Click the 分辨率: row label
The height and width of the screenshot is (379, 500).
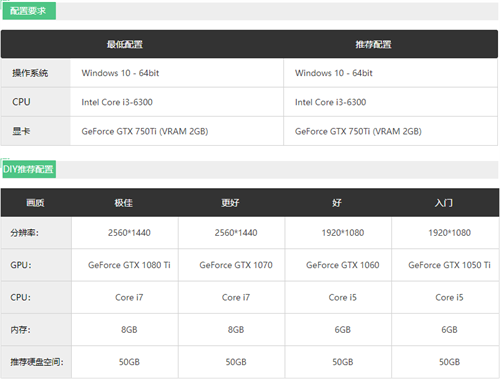[24, 233]
